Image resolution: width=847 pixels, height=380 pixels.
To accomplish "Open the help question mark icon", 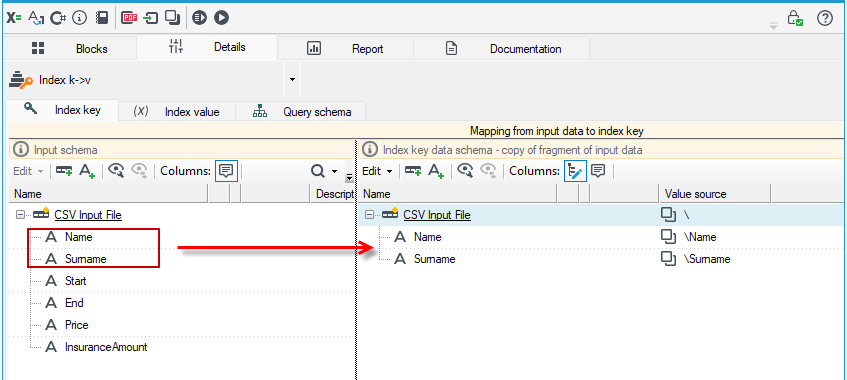I will click(x=825, y=18).
